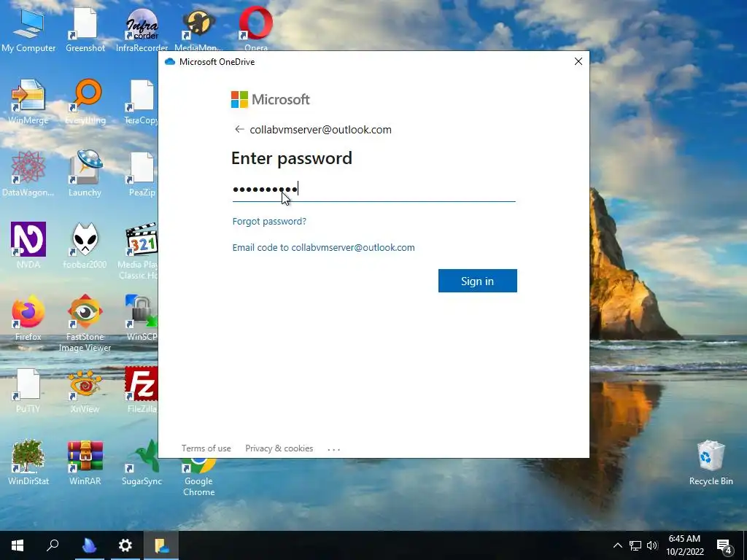Close the Microsoft OneDrive dialog
This screenshot has height=560, width=747.
[x=578, y=61]
